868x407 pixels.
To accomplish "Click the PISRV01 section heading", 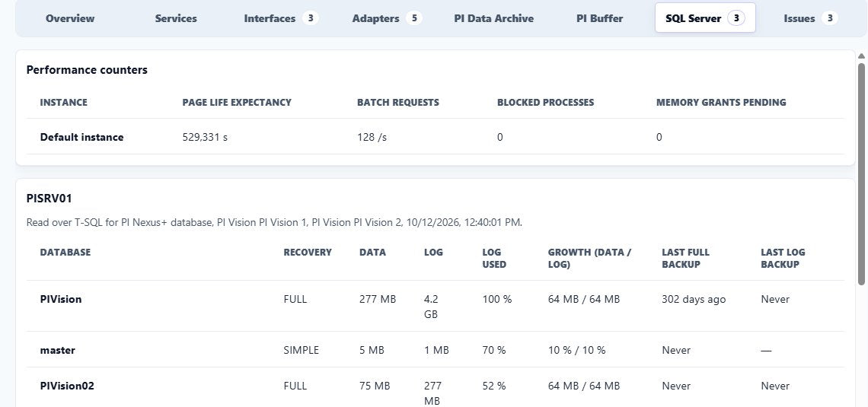I will 49,198.
